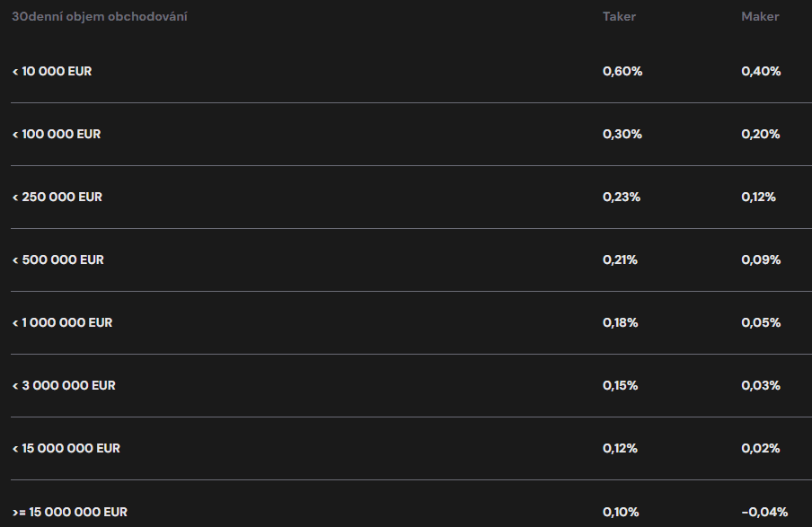Click the Maker column header
The height and width of the screenshot is (527, 812).
(x=760, y=17)
